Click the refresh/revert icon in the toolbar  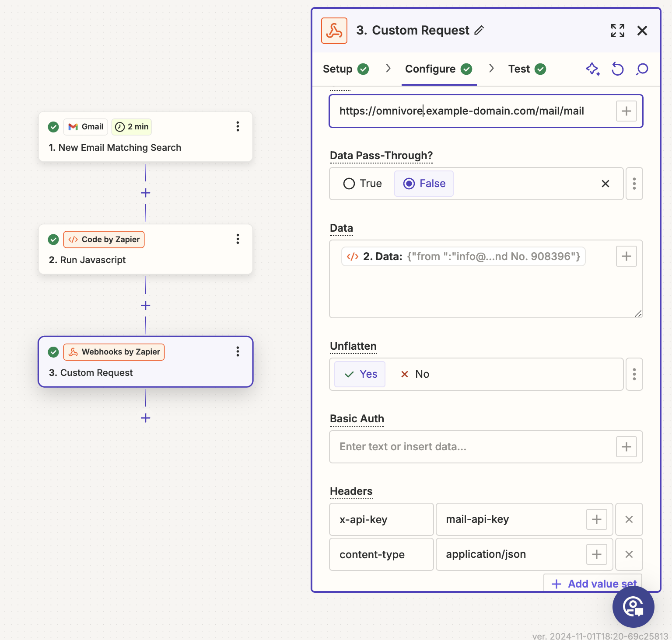[x=617, y=69]
